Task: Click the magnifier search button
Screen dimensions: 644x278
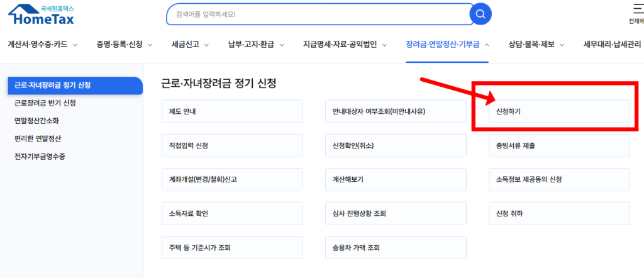Action: (481, 14)
